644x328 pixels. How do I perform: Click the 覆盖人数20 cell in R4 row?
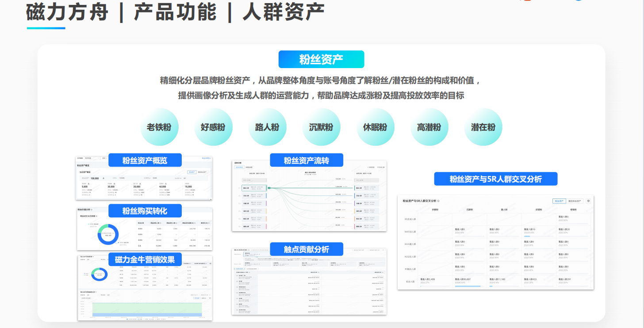tap(573, 232)
